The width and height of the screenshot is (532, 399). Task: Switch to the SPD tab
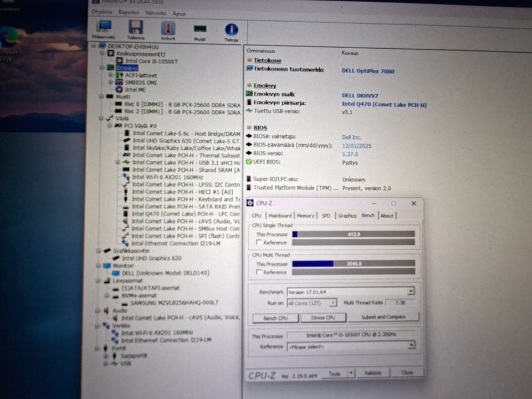coord(326,216)
